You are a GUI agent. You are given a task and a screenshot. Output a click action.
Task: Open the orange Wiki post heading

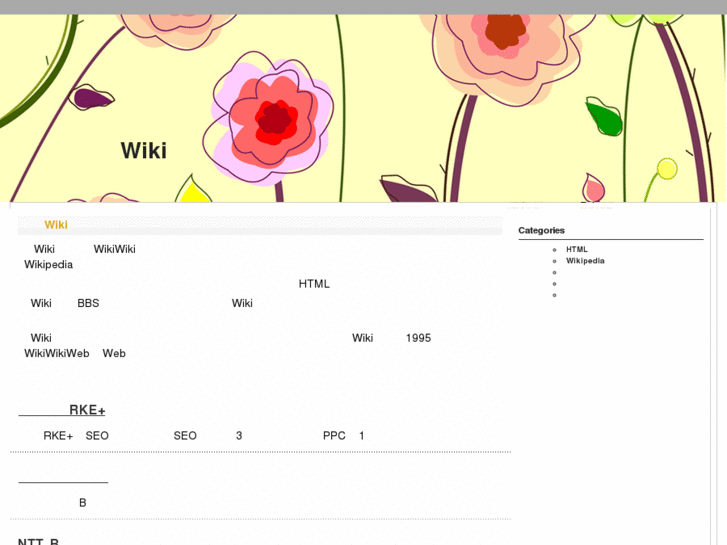pyautogui.click(x=56, y=225)
